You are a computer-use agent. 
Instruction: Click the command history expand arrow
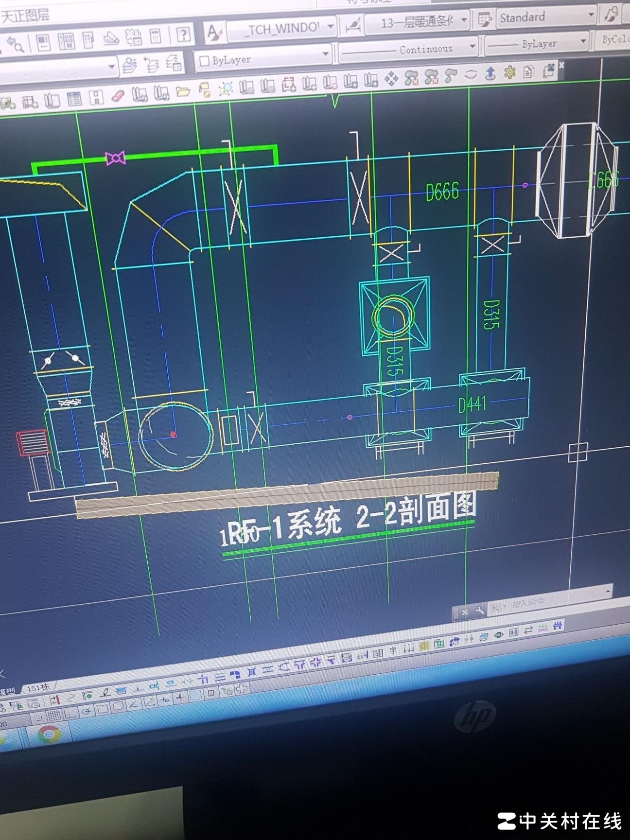point(608,592)
